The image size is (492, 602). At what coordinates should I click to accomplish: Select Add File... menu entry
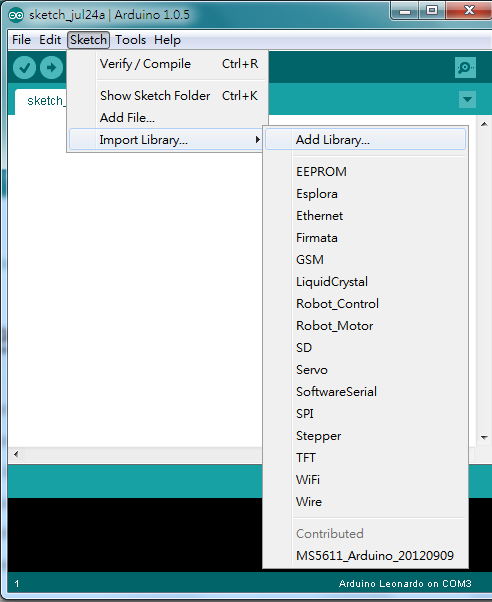(167, 117)
